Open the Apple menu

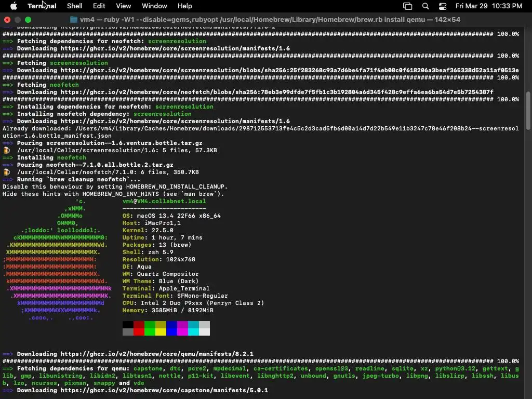click(x=14, y=6)
